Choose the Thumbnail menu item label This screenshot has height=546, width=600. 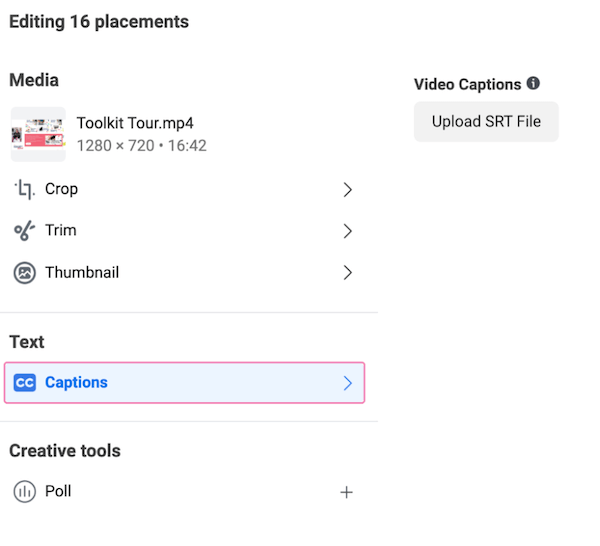coord(82,272)
